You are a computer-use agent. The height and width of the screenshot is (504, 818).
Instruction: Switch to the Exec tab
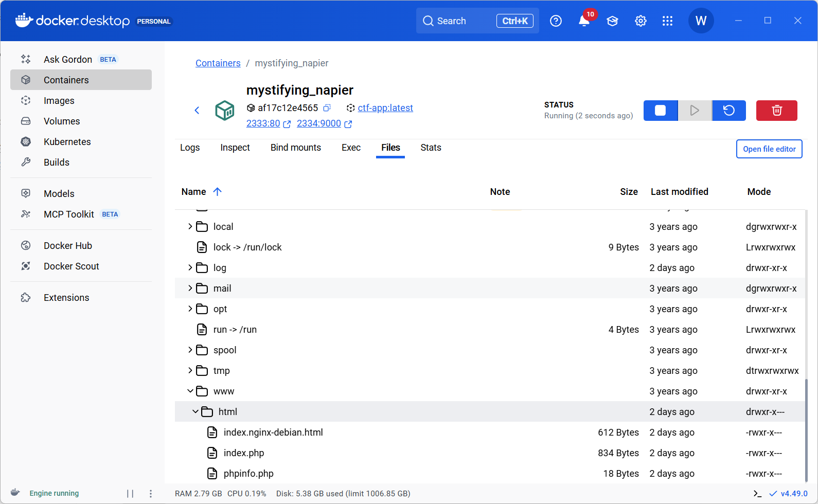tap(351, 148)
